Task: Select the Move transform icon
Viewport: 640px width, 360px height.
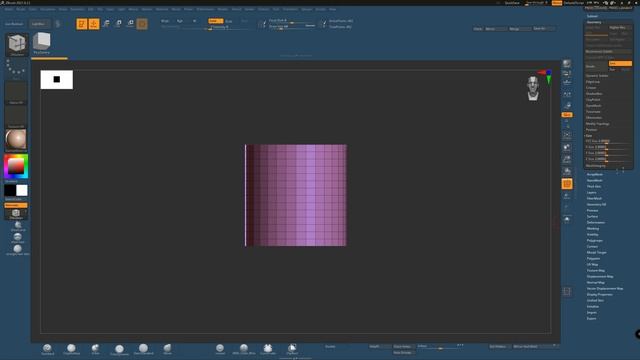Action: coord(106,24)
